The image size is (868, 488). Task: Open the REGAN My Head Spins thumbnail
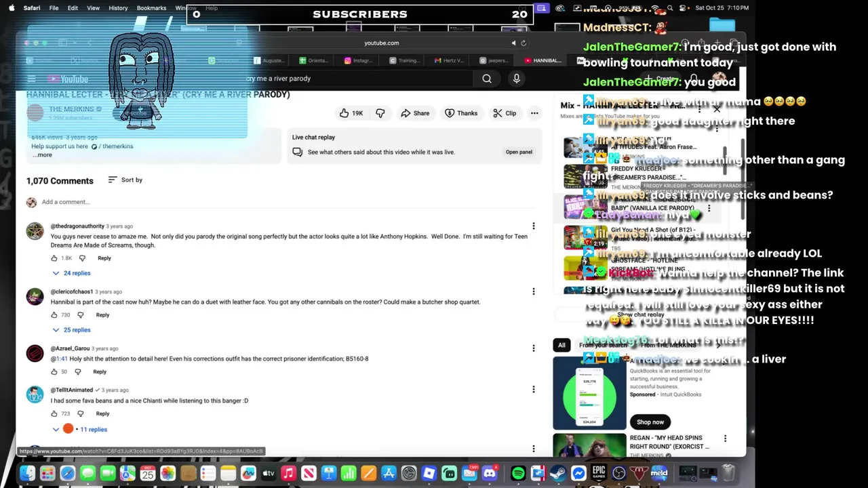(589, 445)
